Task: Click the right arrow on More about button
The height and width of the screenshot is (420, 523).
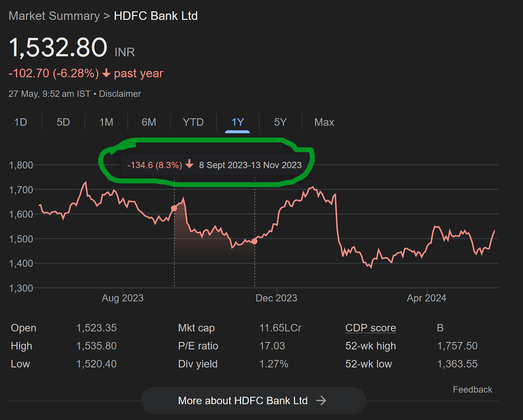Action: point(322,401)
